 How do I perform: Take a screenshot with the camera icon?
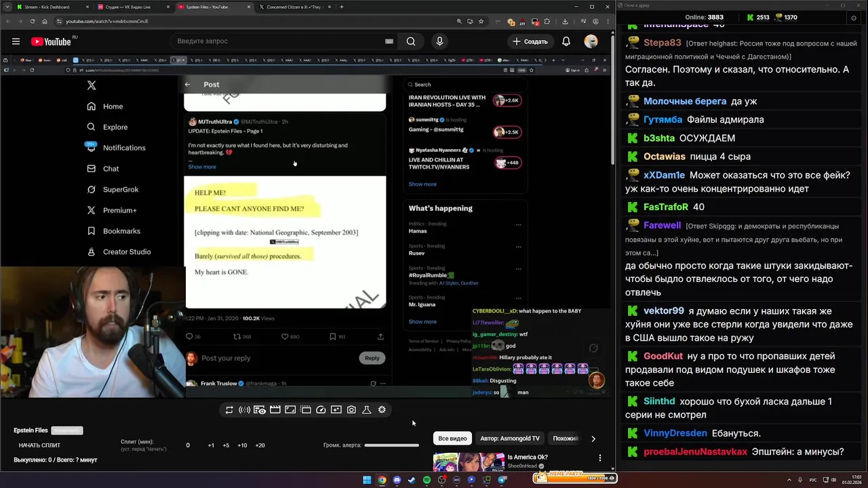coord(351,410)
